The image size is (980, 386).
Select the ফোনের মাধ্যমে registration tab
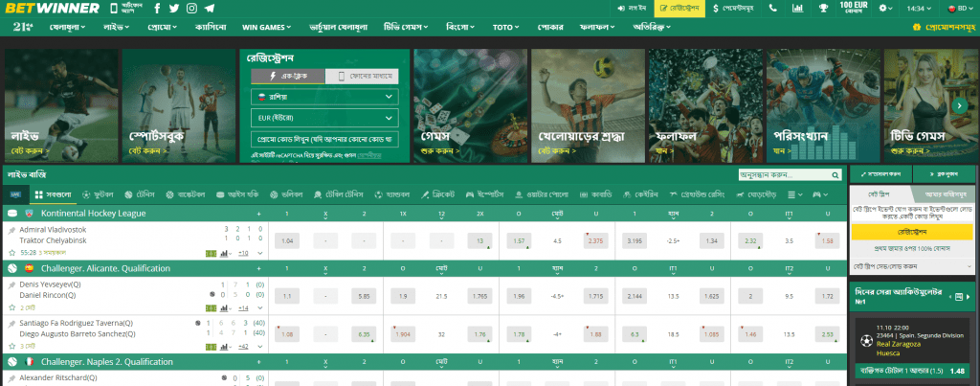[362, 77]
